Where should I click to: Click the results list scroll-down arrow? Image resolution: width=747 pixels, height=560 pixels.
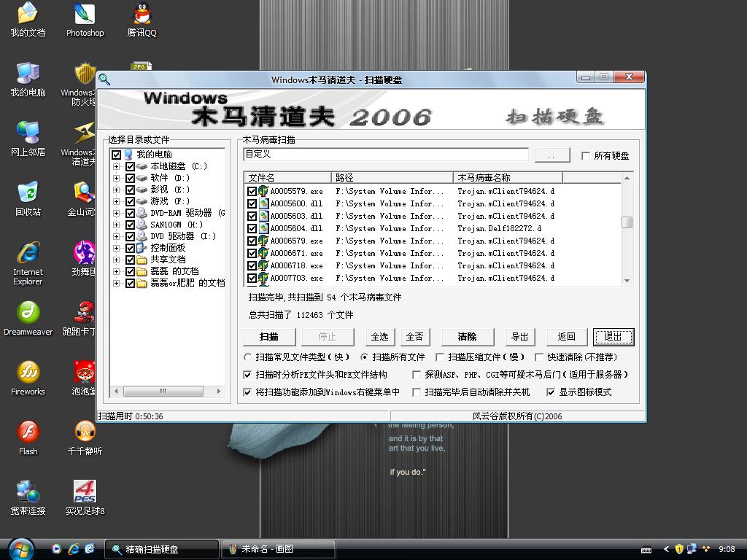pyautogui.click(x=627, y=281)
